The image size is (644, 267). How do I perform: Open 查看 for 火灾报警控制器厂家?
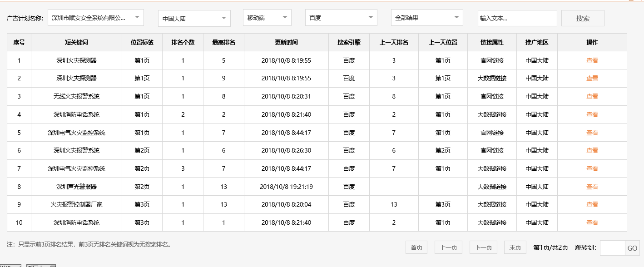[x=591, y=204]
